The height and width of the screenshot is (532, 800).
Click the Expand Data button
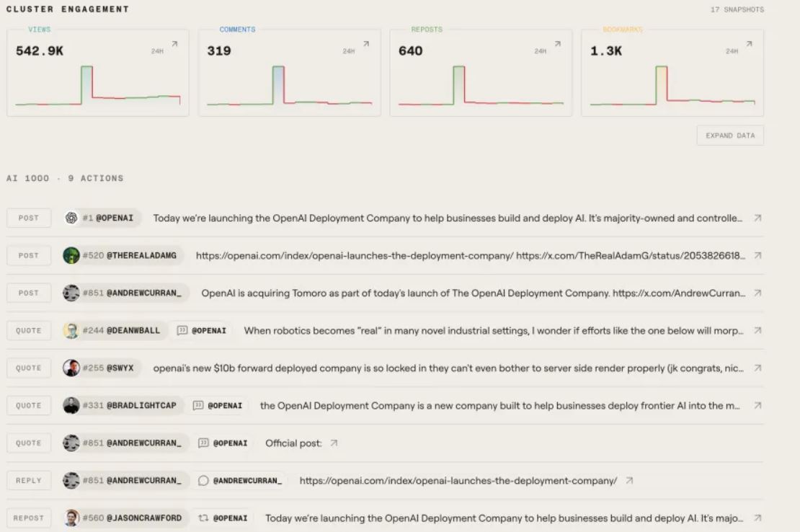coord(730,136)
